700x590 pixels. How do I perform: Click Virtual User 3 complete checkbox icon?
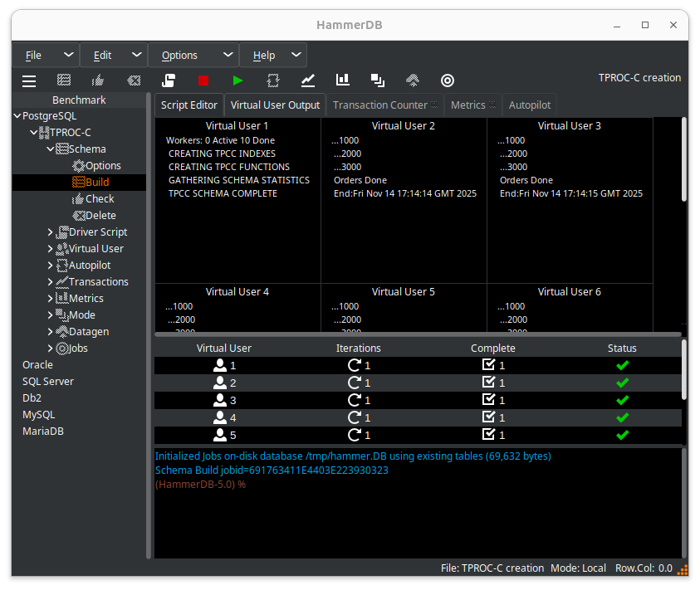click(x=488, y=400)
